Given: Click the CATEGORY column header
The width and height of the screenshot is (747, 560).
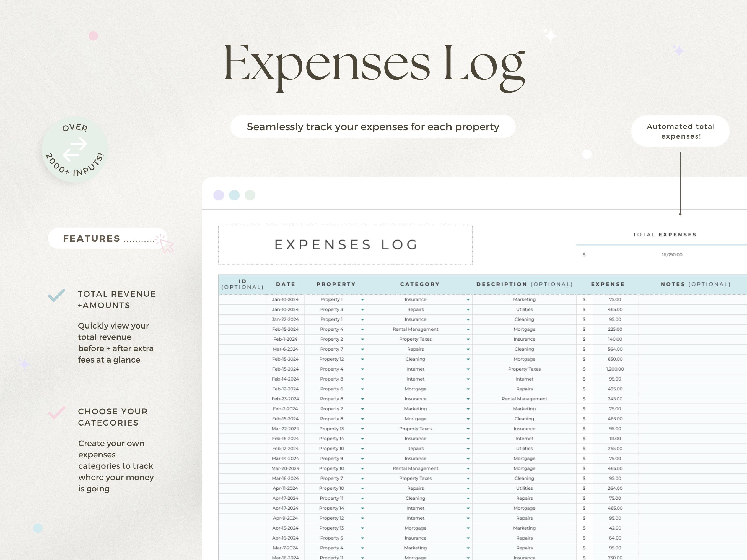Looking at the screenshot, I should click(420, 284).
